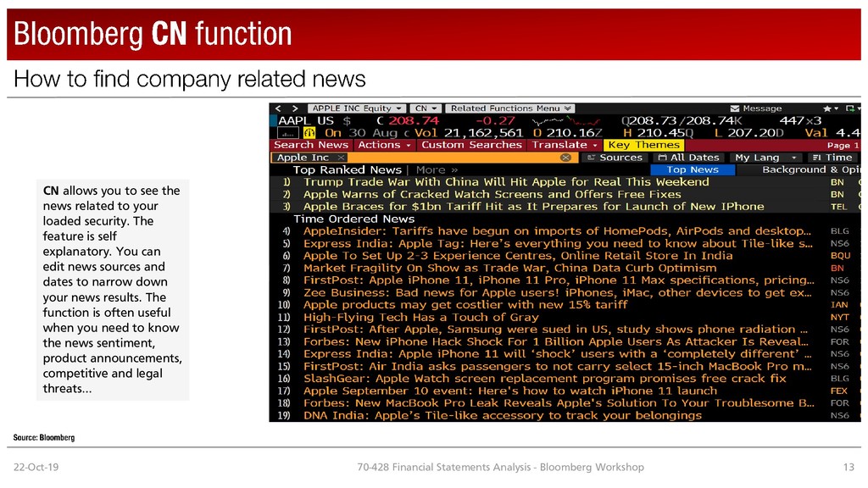Viewport: 868px width, 488px height.
Task: Go forward with the right arrow
Action: click(x=295, y=108)
